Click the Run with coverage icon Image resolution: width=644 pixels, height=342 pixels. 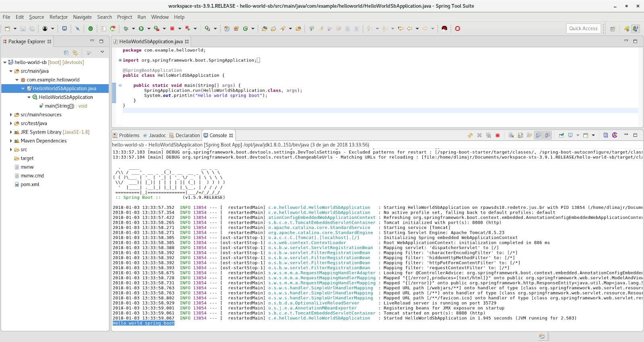tap(157, 29)
